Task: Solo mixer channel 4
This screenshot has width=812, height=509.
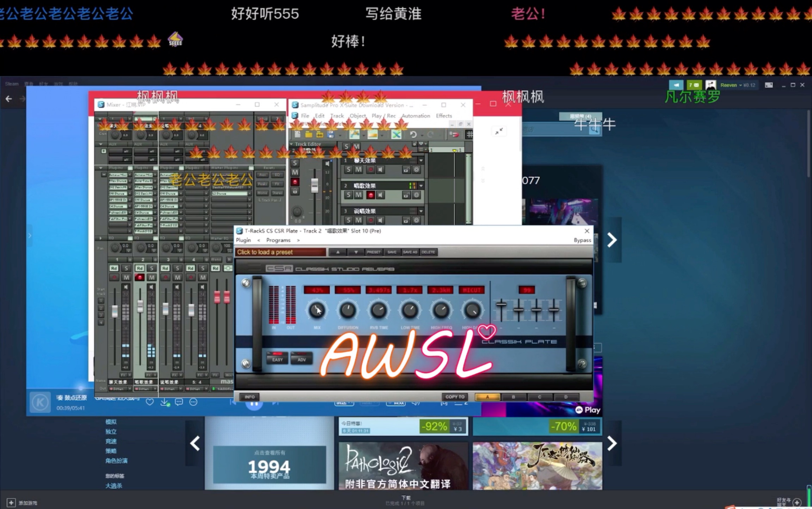Action: (203, 268)
